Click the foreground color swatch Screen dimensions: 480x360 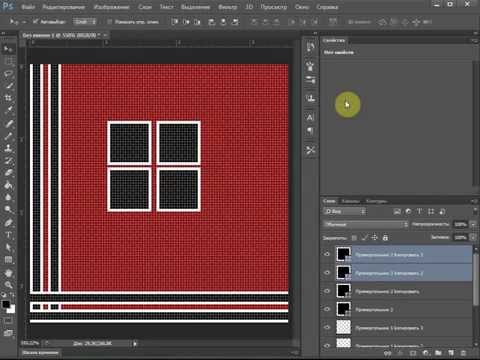(6, 304)
